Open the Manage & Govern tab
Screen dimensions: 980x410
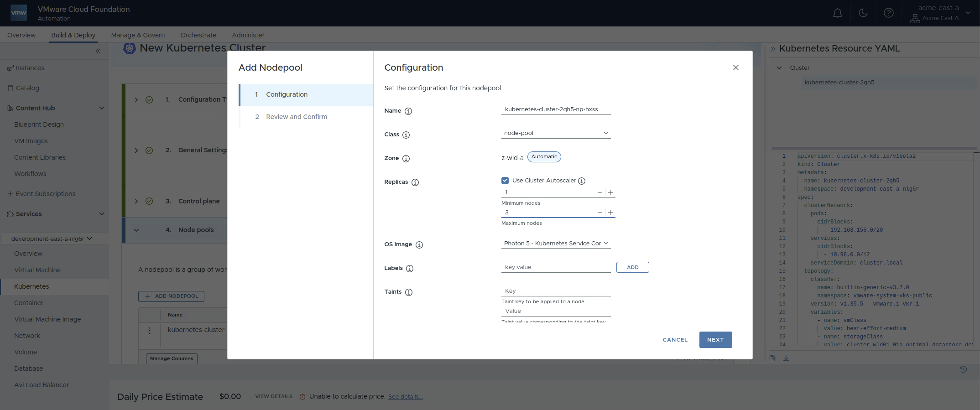138,35
